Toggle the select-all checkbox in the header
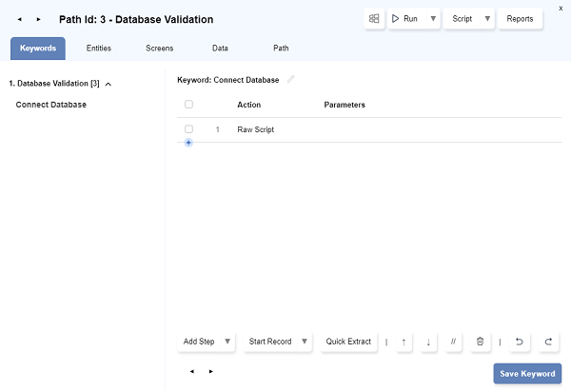 point(188,105)
